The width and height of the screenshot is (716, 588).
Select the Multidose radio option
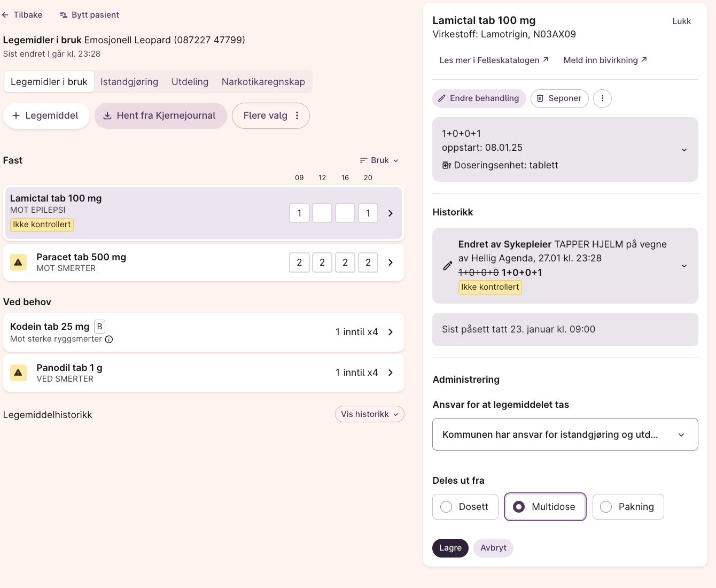pos(519,507)
